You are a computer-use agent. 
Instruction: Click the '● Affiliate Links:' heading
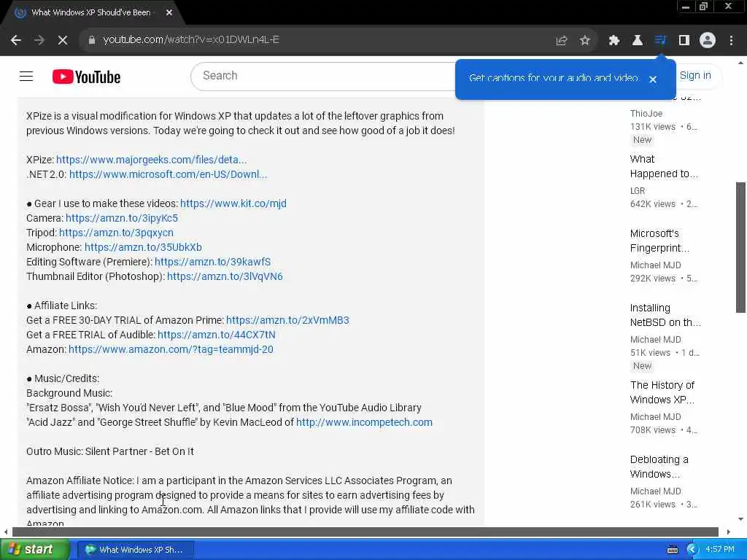(61, 306)
